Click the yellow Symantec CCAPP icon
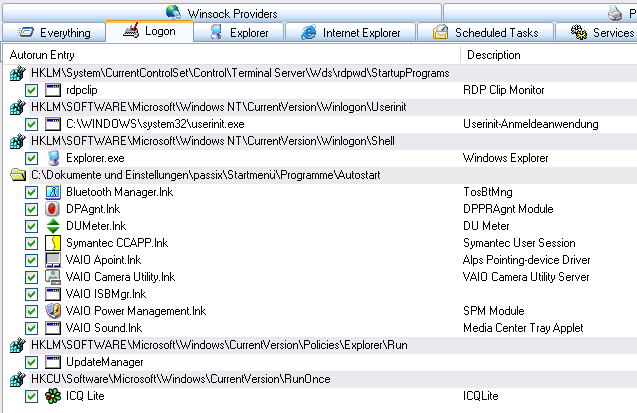Image resolution: width=637 pixels, height=413 pixels. point(53,243)
